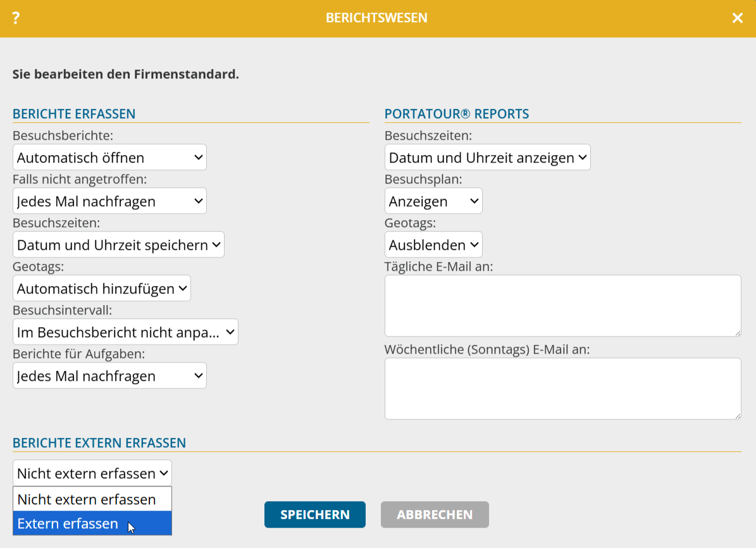The image size is (756, 548).
Task: Open the 'Berichte für Aufgaben' dropdown
Action: click(x=109, y=376)
